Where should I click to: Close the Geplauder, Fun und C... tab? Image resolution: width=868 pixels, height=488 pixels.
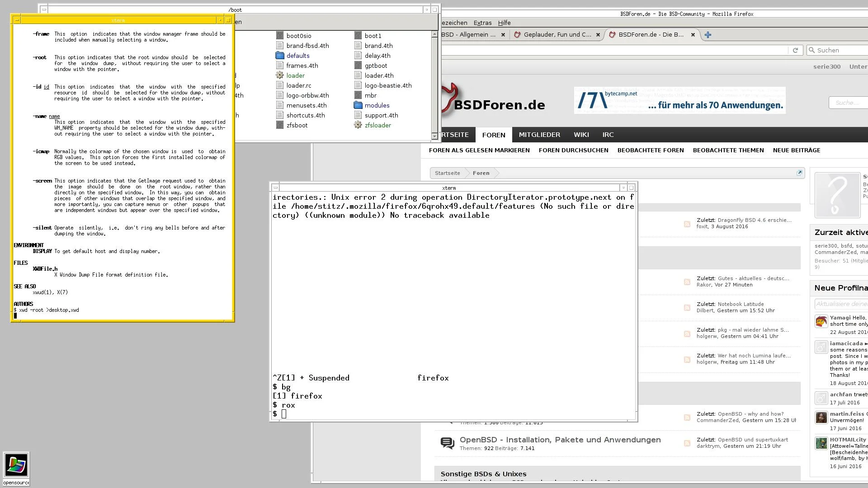tap(598, 35)
